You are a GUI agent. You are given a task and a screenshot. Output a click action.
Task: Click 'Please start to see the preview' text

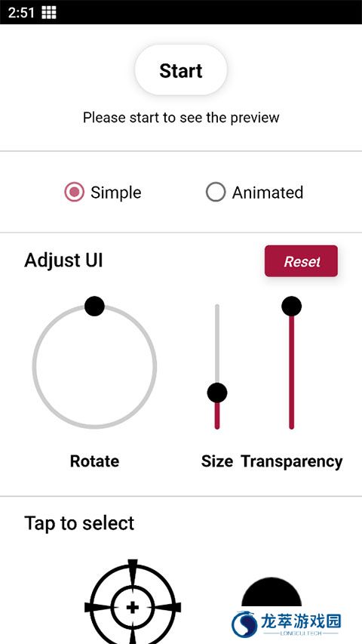(181, 118)
